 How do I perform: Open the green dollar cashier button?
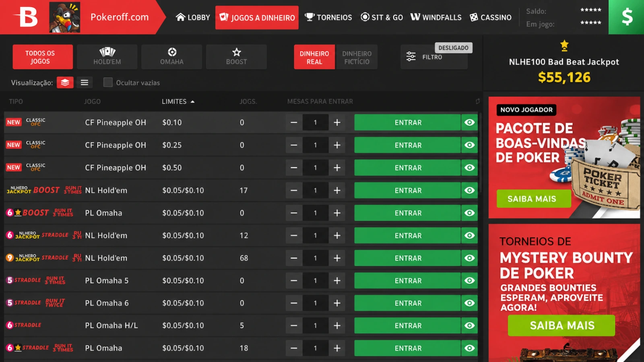point(626,17)
